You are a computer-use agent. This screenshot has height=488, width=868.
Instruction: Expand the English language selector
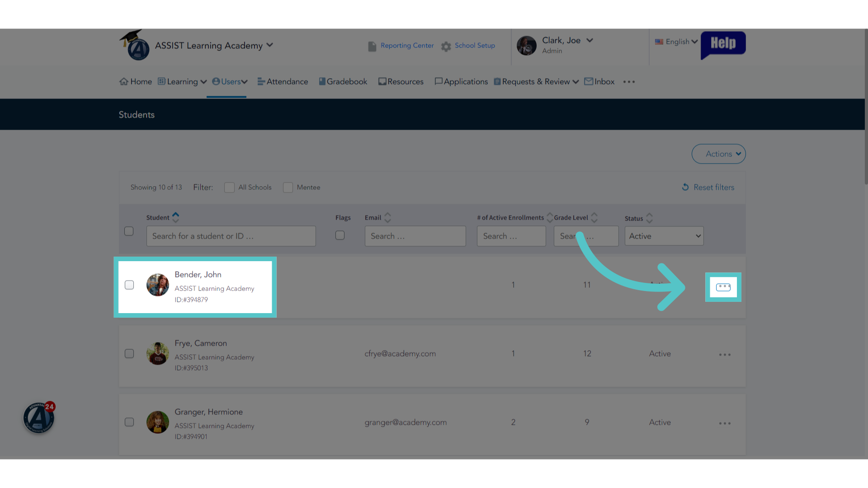pos(676,42)
